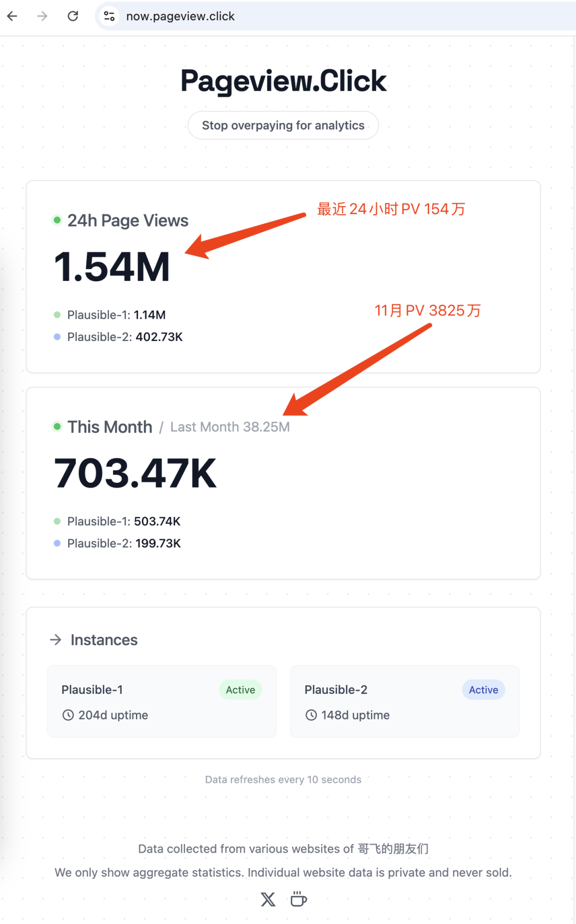Click the Stop overpaying for analytics pill
The image size is (576, 924).
(283, 125)
